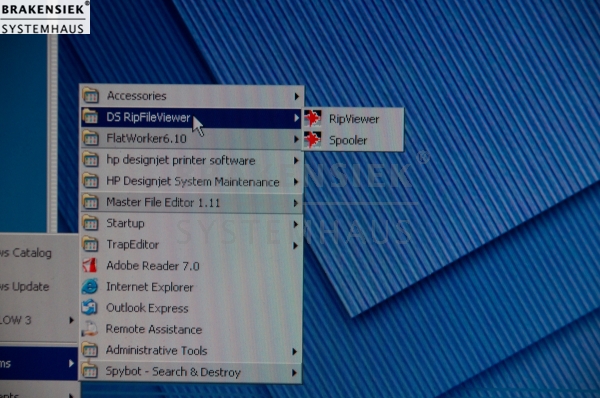Click the Internet Explorer icon
Viewport: 600px width, 398px height.
pyautogui.click(x=90, y=287)
